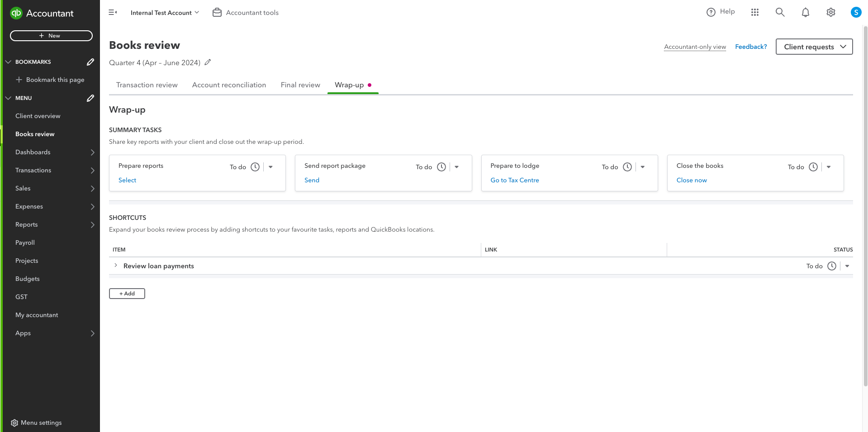Open Client overview in sidebar
The width and height of the screenshot is (868, 432).
pos(38,116)
